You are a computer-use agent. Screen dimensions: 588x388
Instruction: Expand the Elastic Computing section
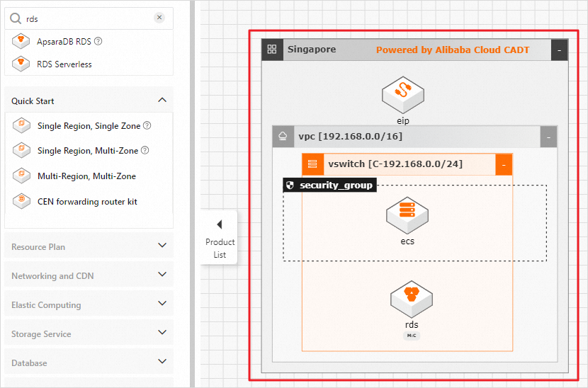click(x=162, y=303)
